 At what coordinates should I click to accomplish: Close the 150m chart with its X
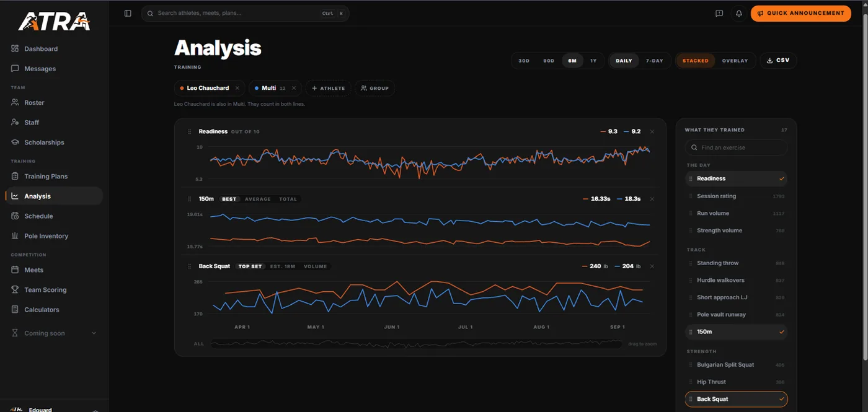[x=652, y=199]
